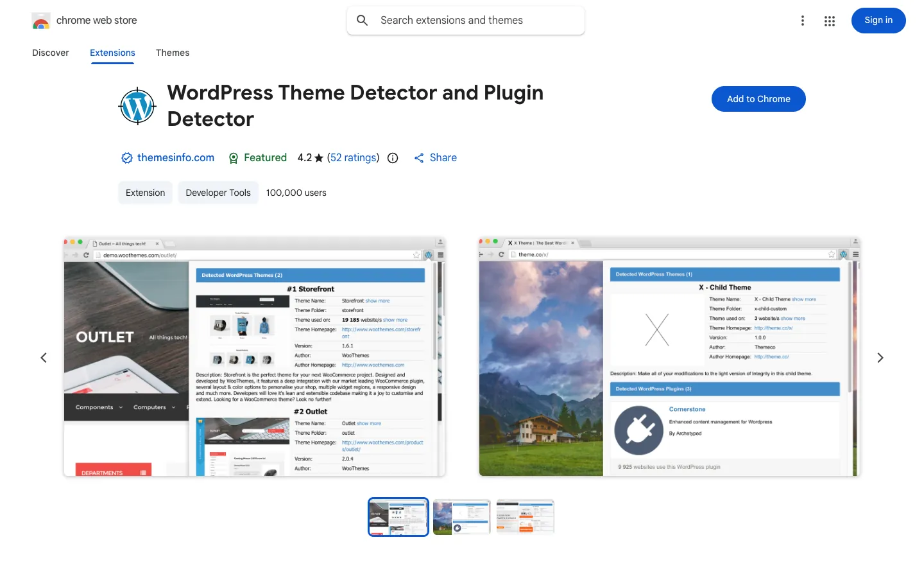Open the themesinfo.com publisher link
924x578 pixels.
pos(176,157)
